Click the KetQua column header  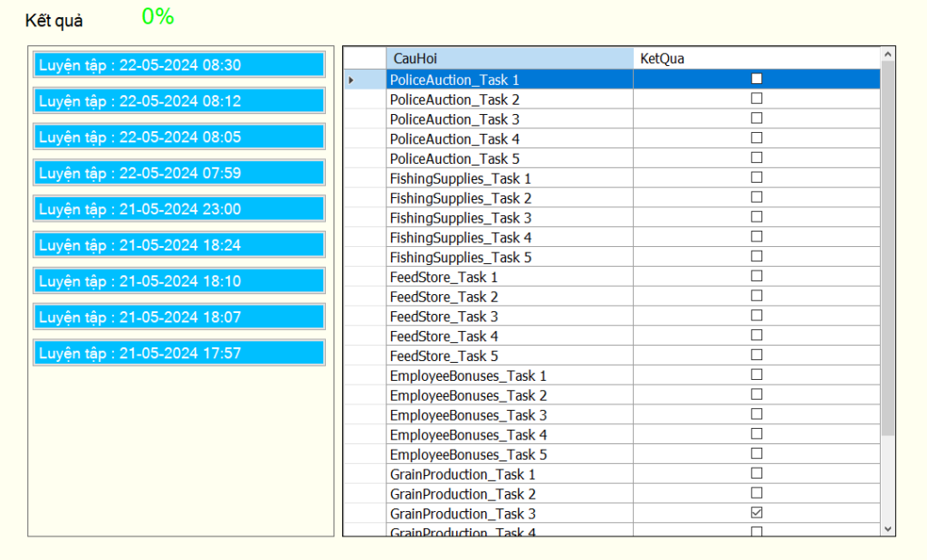[x=756, y=58]
